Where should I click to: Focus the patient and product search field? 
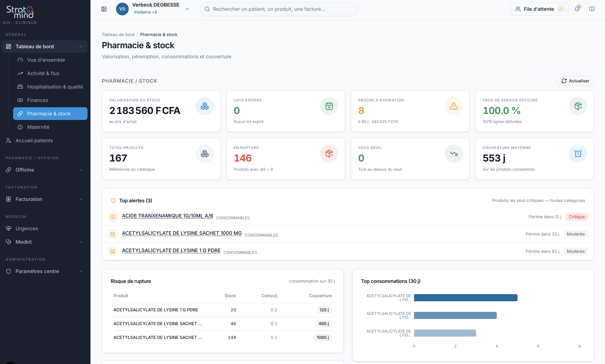(279, 9)
